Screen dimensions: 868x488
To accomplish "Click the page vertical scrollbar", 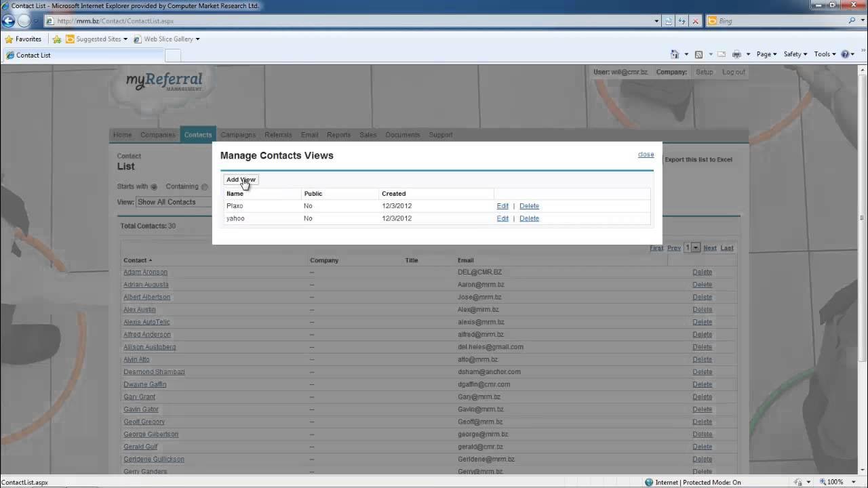I will [x=863, y=270].
